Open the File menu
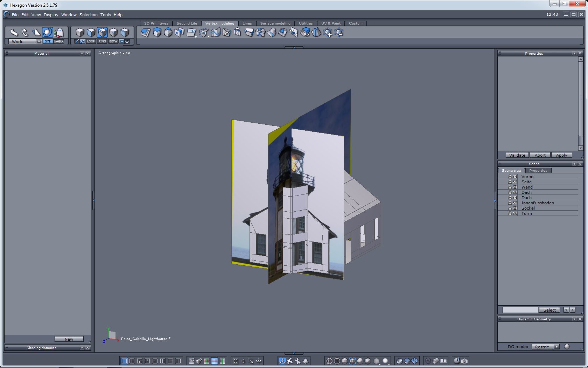This screenshot has height=368, width=588. pyautogui.click(x=15, y=15)
